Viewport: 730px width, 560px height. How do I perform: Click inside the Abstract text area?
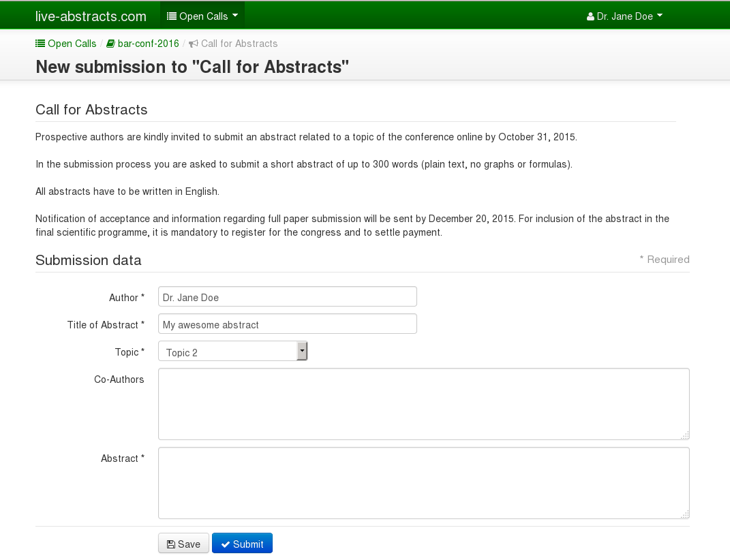click(423, 483)
